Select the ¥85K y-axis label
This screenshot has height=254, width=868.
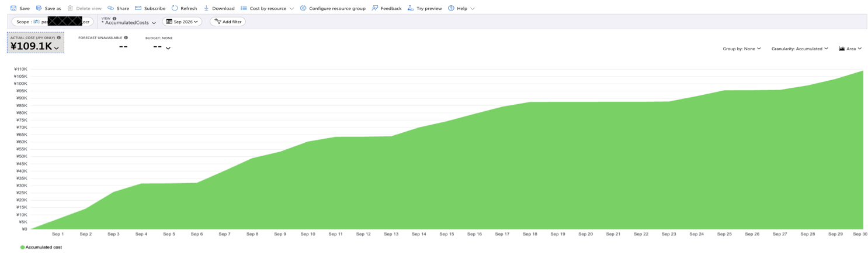(x=22, y=105)
